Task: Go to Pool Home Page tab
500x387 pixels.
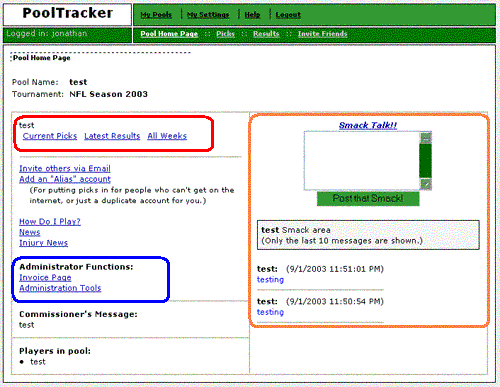Action: [x=169, y=34]
